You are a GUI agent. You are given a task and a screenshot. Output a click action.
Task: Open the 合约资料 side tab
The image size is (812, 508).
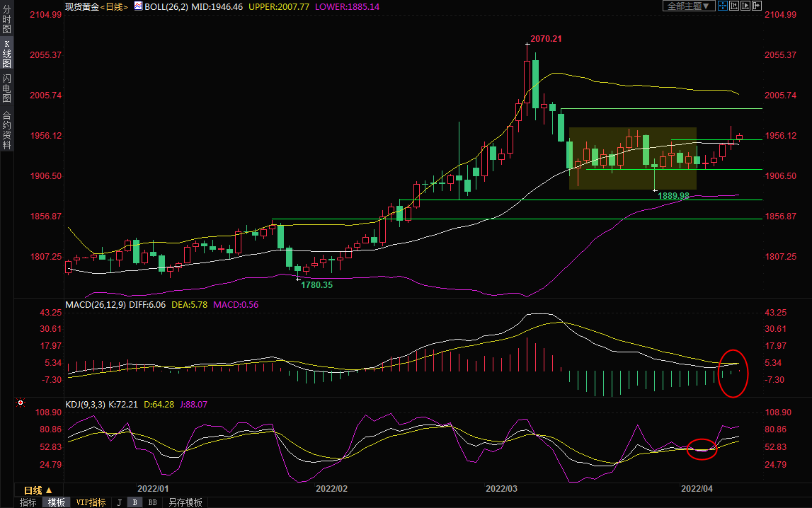click(6, 130)
